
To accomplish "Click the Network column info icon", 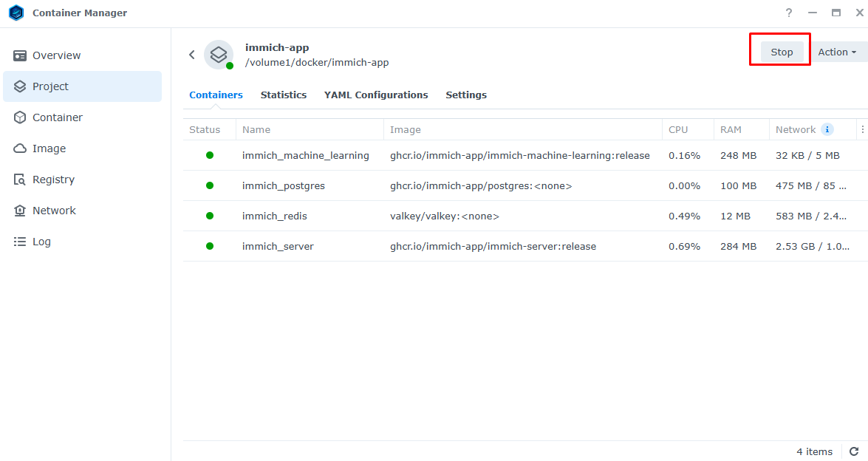I will click(x=827, y=129).
